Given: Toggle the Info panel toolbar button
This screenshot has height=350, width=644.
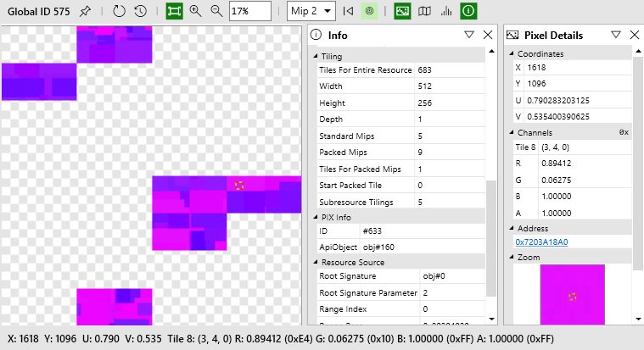Looking at the screenshot, I should click(468, 11).
